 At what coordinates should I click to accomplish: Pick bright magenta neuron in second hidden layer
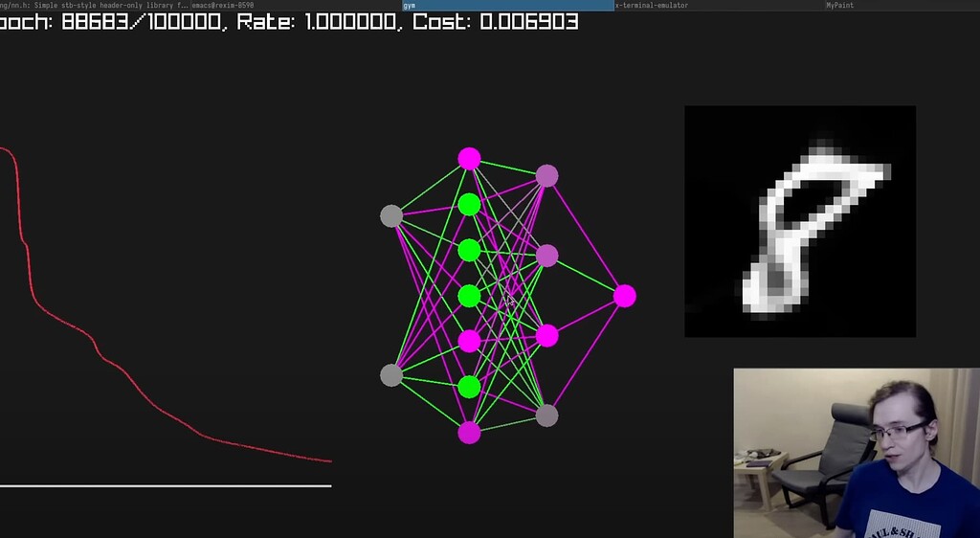point(546,335)
